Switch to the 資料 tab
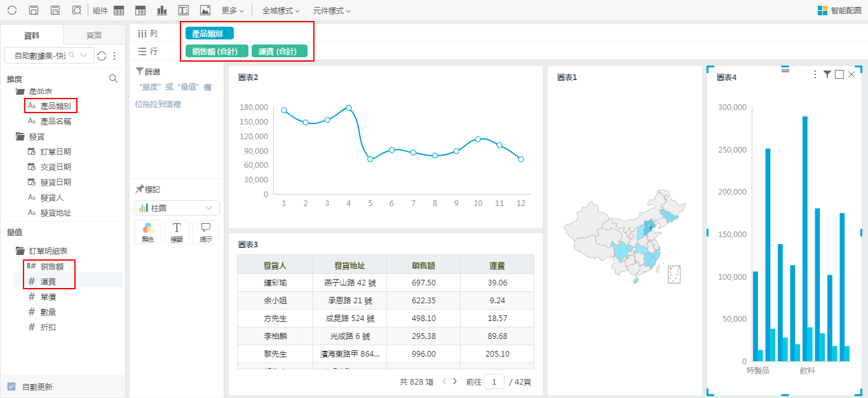The image size is (868, 398). (32, 36)
